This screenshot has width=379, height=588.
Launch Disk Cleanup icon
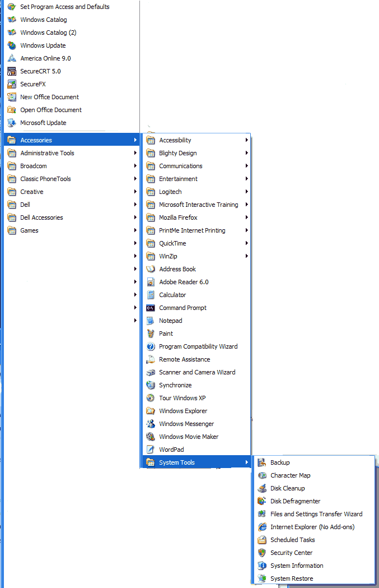(x=262, y=488)
